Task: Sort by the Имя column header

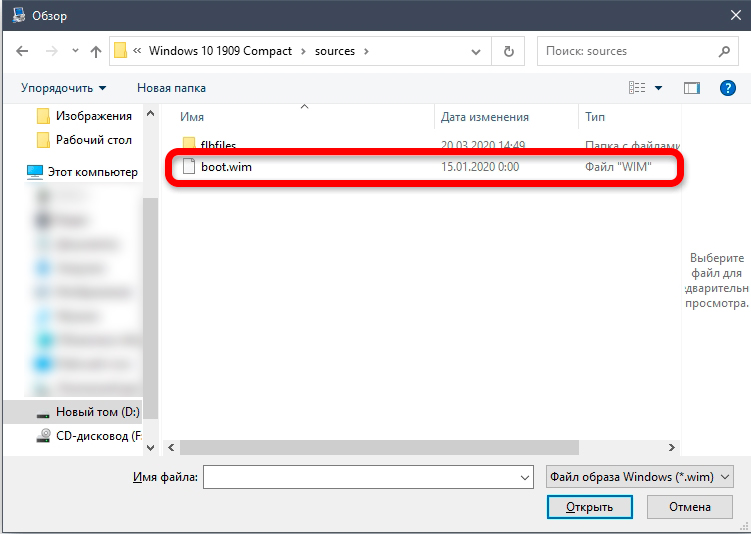Action: (192, 117)
